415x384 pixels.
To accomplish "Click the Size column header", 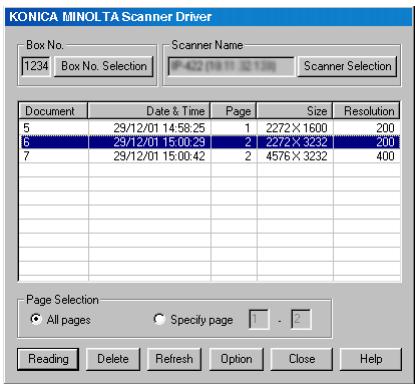I will coord(295,111).
